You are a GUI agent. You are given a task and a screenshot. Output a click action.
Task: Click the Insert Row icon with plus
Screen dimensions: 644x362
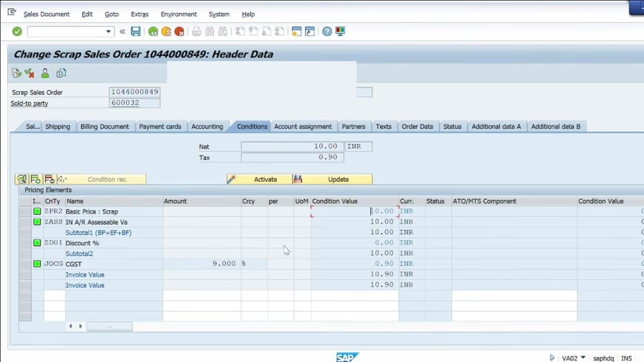35,179
